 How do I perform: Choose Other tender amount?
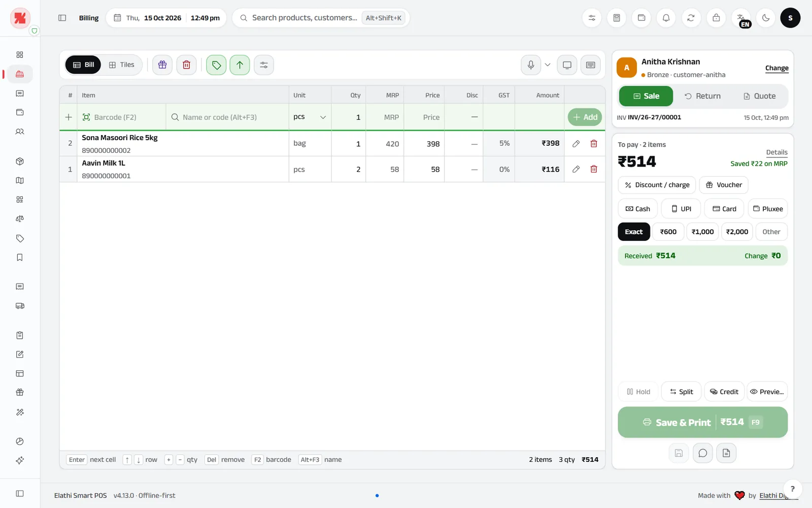pos(771,232)
